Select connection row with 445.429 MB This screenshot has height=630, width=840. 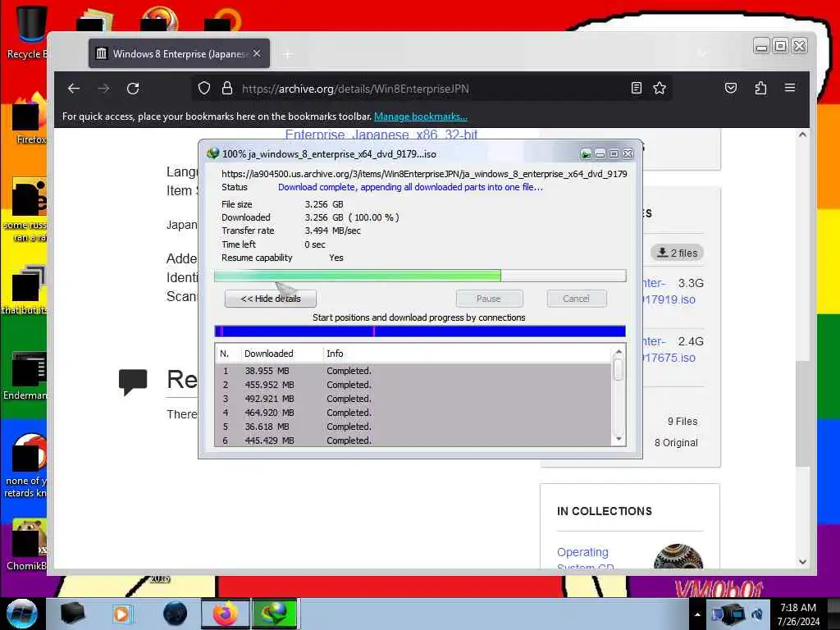pos(413,441)
